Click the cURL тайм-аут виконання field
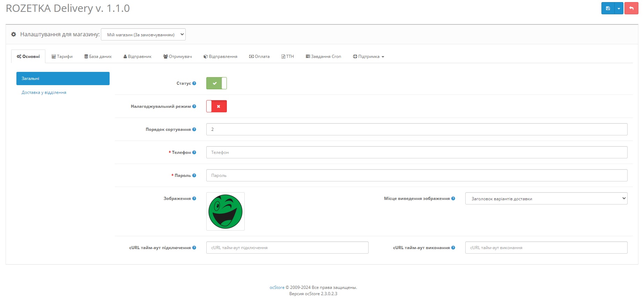 click(546, 248)
